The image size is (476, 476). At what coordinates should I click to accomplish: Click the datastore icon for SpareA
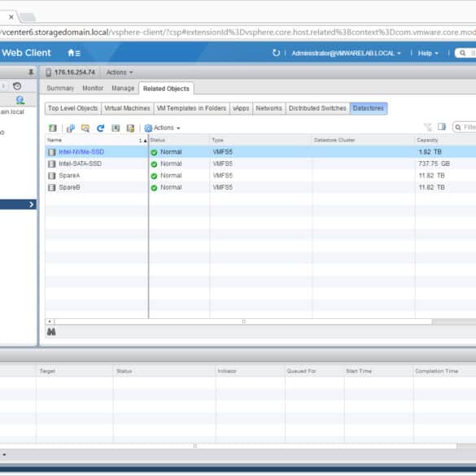pyautogui.click(x=52, y=176)
